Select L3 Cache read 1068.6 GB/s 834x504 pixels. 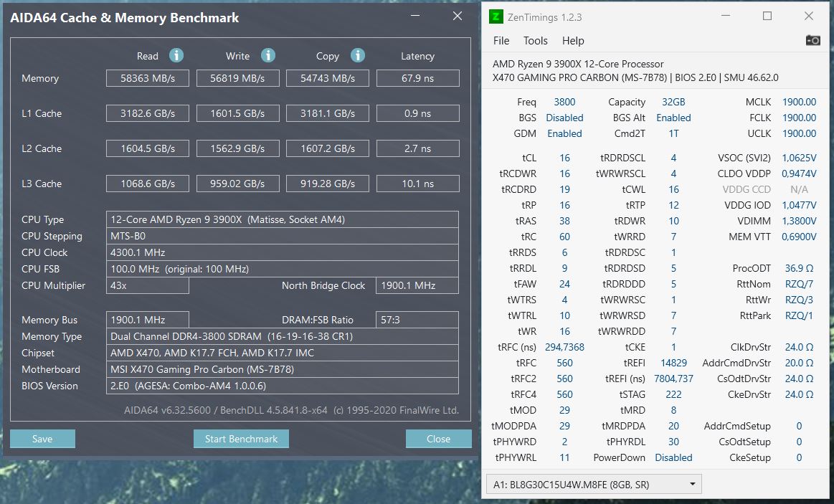[x=147, y=184]
